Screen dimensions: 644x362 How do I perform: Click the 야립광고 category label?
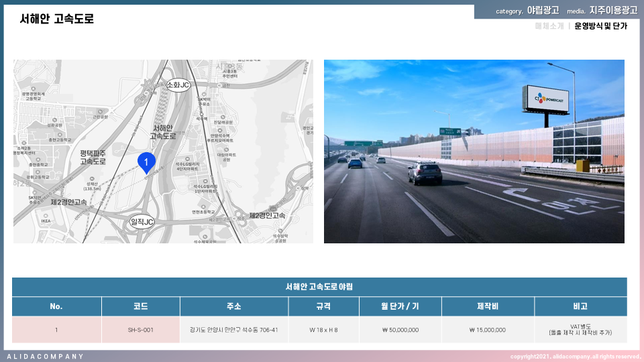543,11
